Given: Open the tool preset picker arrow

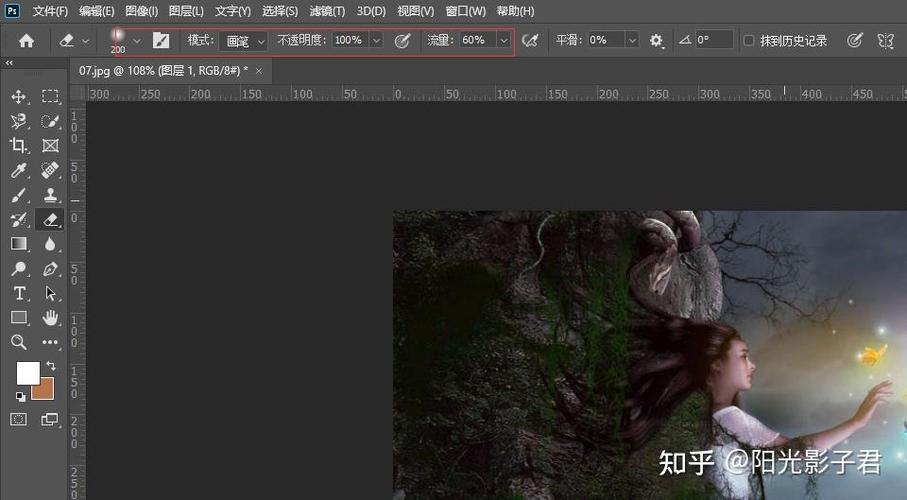Looking at the screenshot, I should click(x=86, y=41).
